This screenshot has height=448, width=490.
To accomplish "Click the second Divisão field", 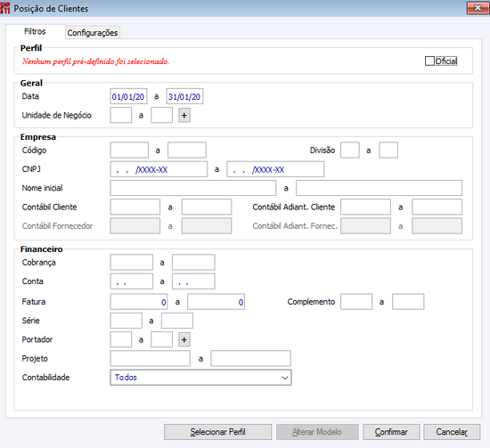I will click(x=388, y=151).
